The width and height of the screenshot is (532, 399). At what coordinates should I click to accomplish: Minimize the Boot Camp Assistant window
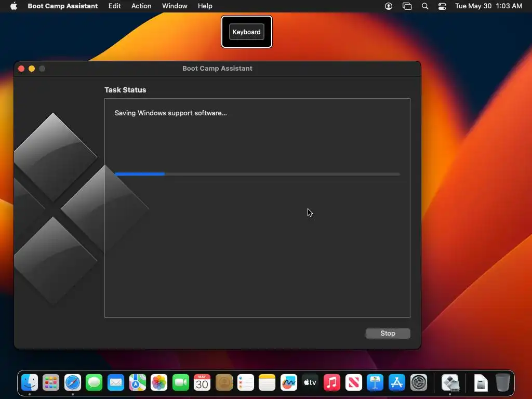coord(32,69)
